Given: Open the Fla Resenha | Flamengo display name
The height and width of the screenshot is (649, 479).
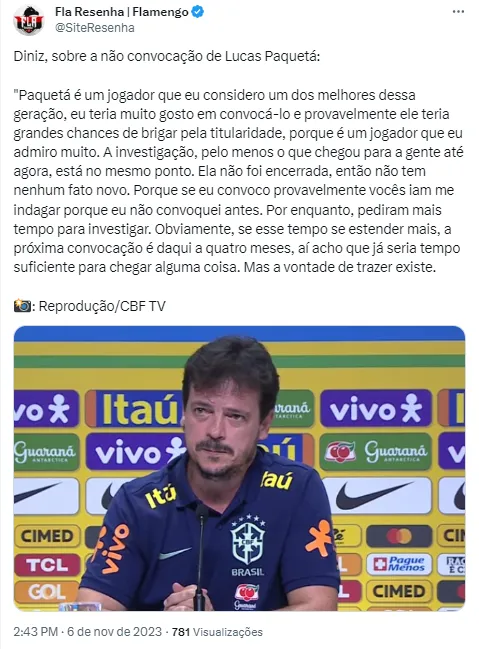Looking at the screenshot, I should tap(122, 12).
